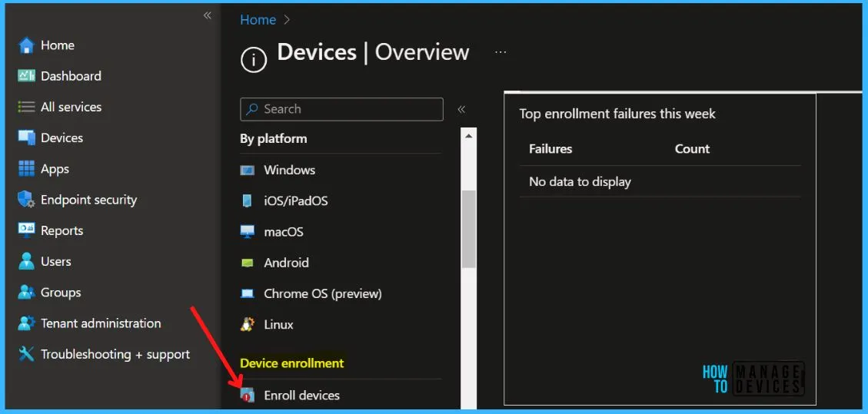Open Troubleshooting + support

click(x=115, y=354)
